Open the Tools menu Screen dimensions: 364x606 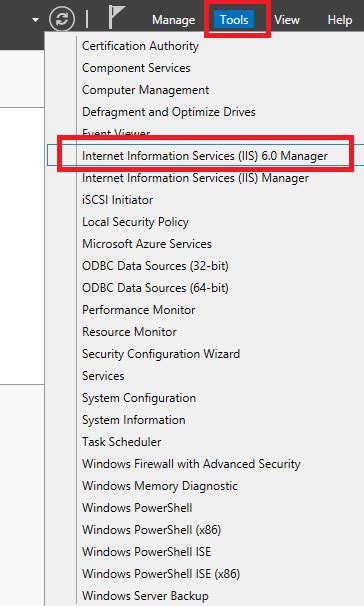[x=234, y=19]
